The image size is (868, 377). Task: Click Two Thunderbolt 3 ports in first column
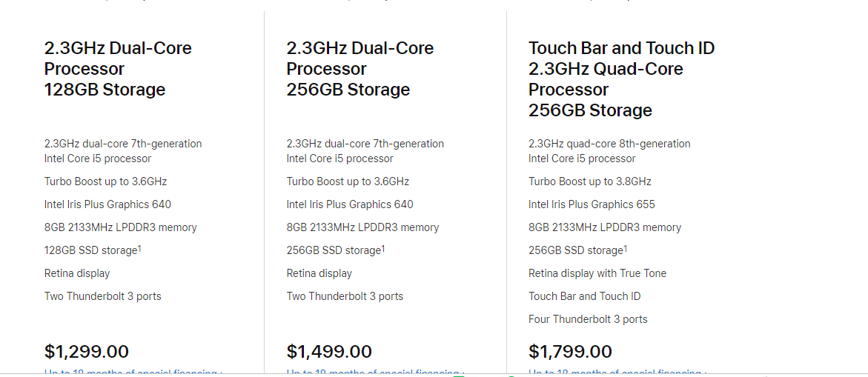[102, 296]
